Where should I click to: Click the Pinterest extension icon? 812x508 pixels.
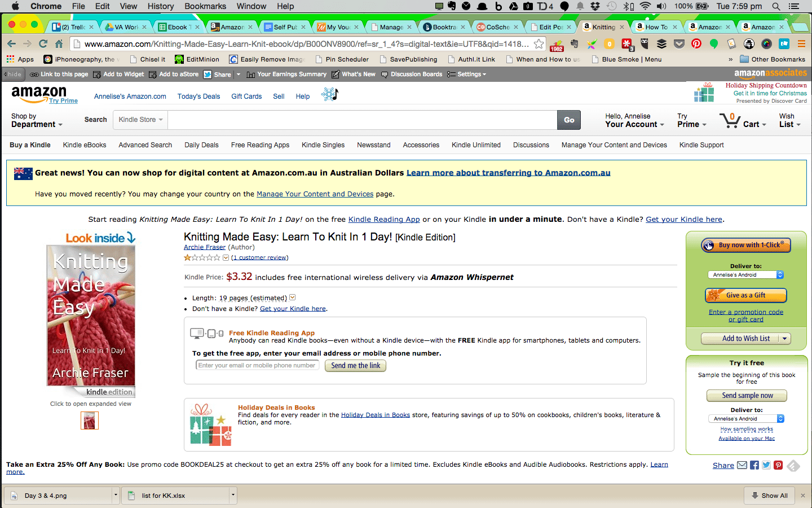tap(696, 43)
